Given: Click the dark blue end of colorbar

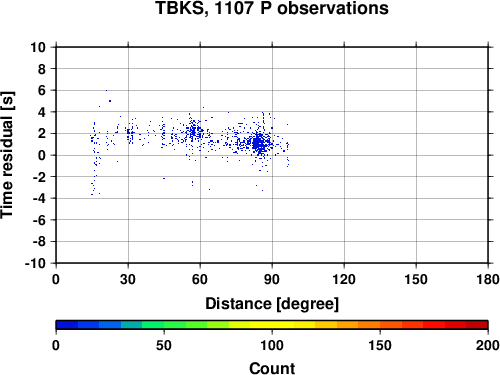Looking at the screenshot, I should click(67, 325).
